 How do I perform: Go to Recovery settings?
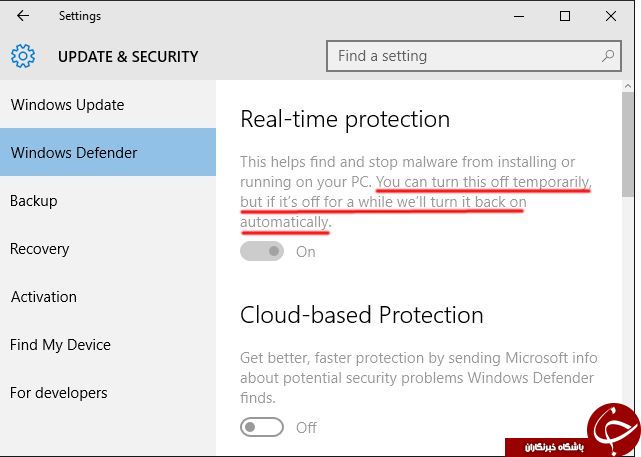click(108, 249)
